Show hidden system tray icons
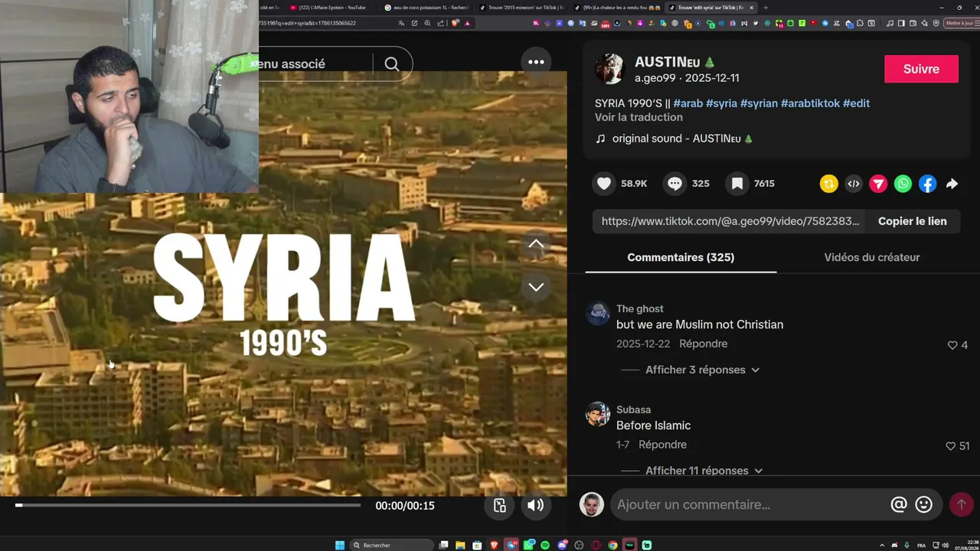 pos(882,545)
